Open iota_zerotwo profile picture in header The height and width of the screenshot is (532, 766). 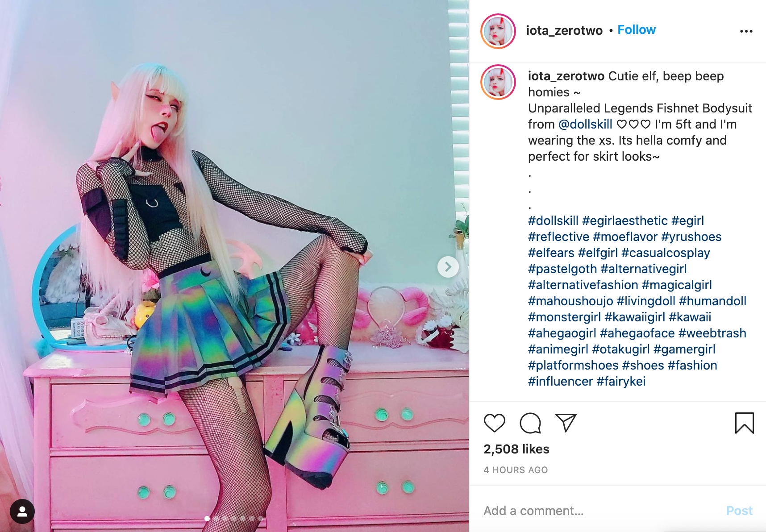pyautogui.click(x=498, y=31)
